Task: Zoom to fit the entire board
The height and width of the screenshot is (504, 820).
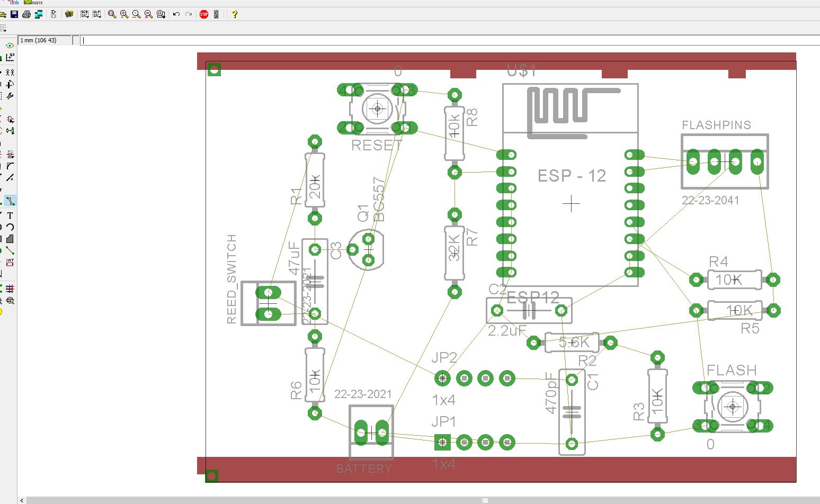Action: click(x=111, y=14)
